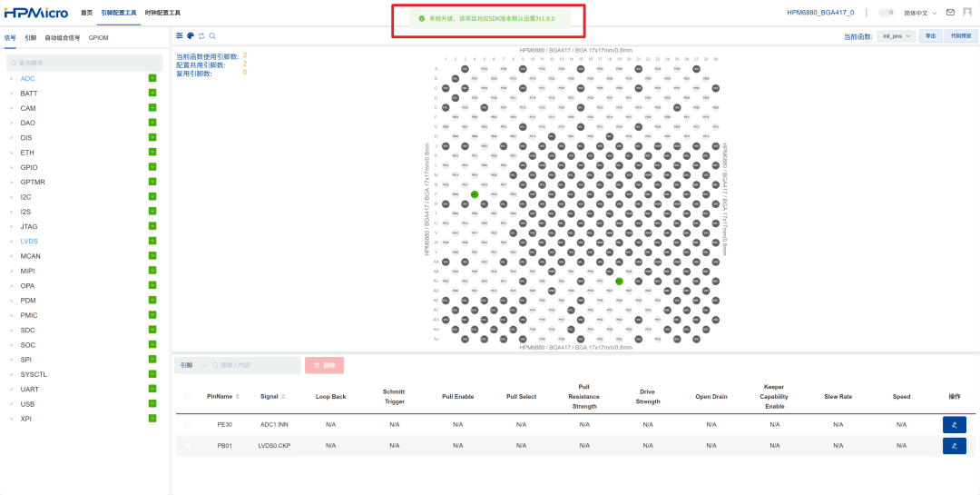Screen dimensions: 980x495
Task: Select the MIPI module label
Action: [x=27, y=271]
